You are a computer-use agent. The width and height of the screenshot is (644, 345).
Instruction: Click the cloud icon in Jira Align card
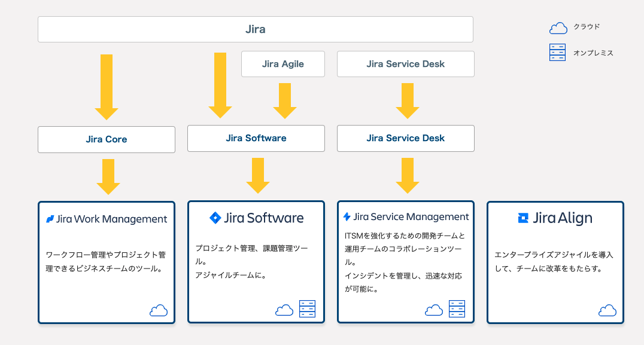pyautogui.click(x=607, y=310)
